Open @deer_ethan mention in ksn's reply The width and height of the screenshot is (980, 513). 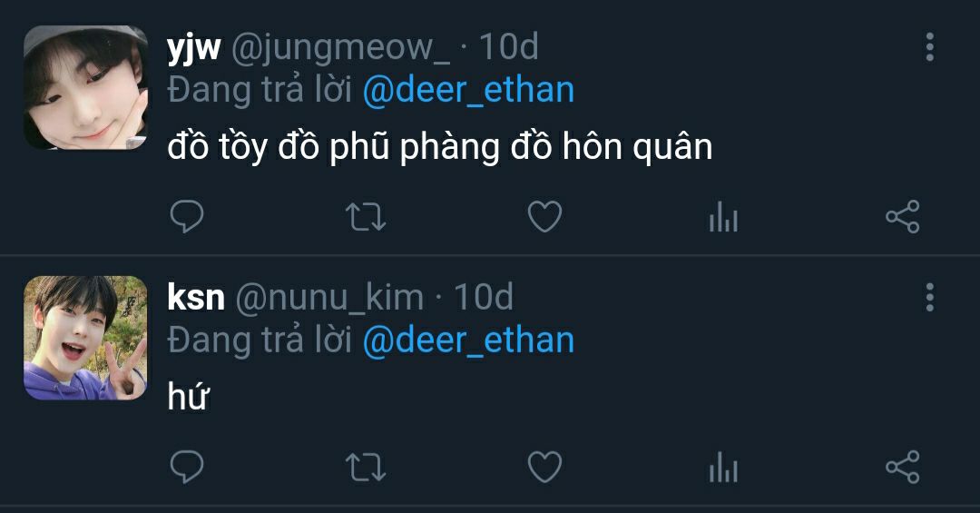(x=468, y=340)
